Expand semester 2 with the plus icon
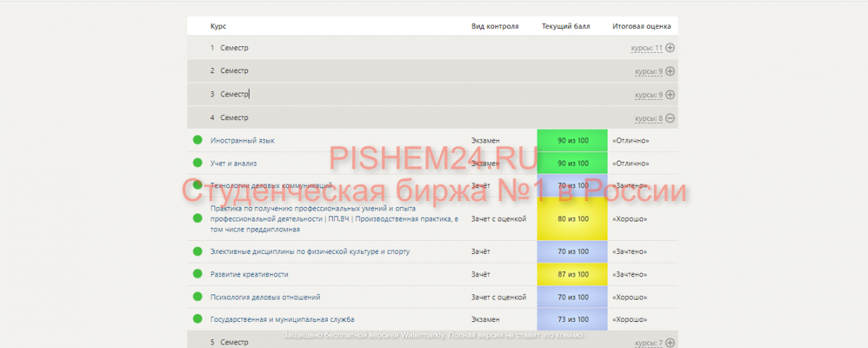Viewport: 868px width, 348px height. click(670, 71)
